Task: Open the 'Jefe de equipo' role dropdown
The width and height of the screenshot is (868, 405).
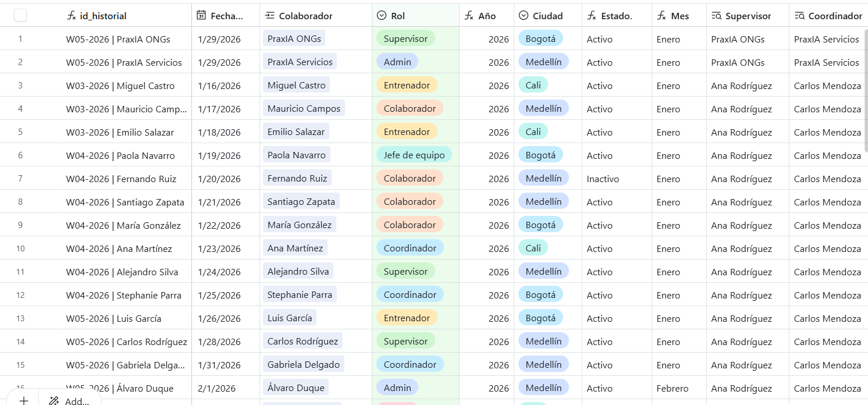Action: tap(414, 155)
